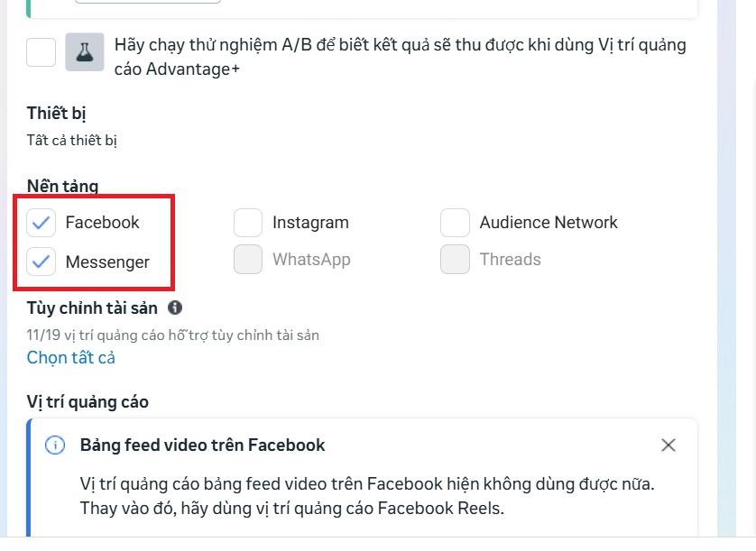
Task: Uncheck the Facebook platform checkbox
Action: click(41, 222)
